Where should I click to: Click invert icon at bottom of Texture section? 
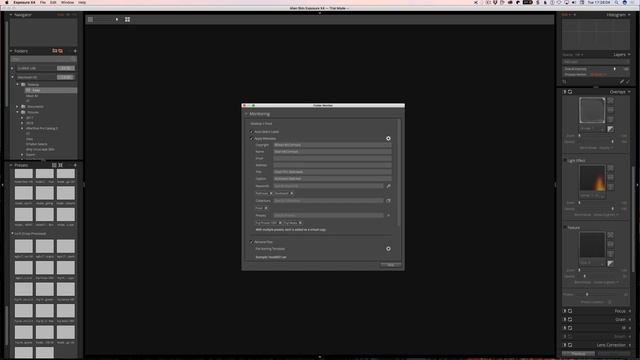coord(610,264)
